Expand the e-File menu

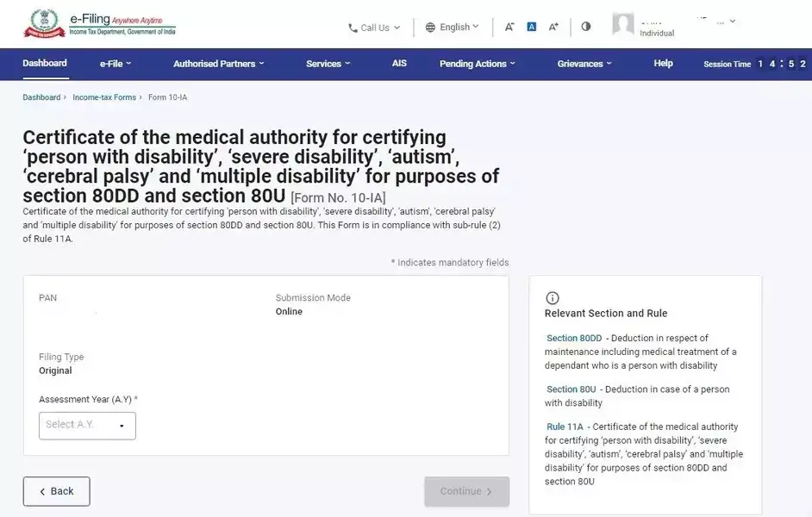110,63
